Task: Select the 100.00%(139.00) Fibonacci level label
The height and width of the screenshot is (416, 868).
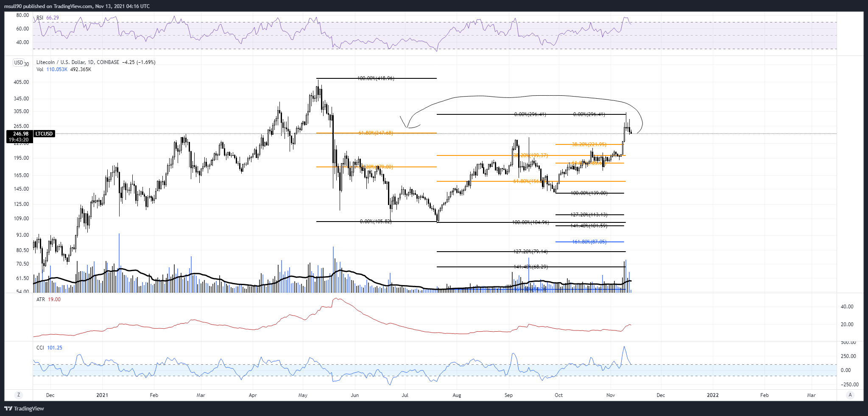Action: pos(589,193)
